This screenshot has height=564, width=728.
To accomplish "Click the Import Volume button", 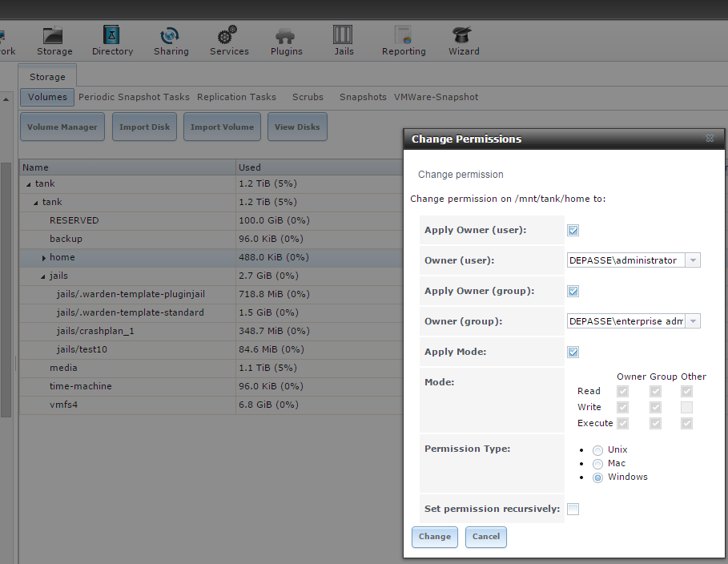I will (x=222, y=127).
